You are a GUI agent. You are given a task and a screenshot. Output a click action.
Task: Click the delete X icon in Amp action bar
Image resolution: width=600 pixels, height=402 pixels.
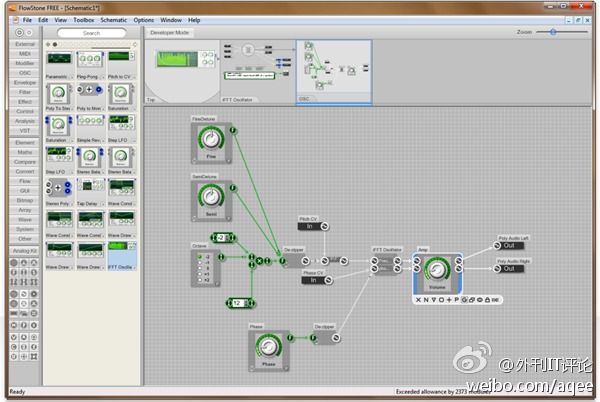click(418, 300)
